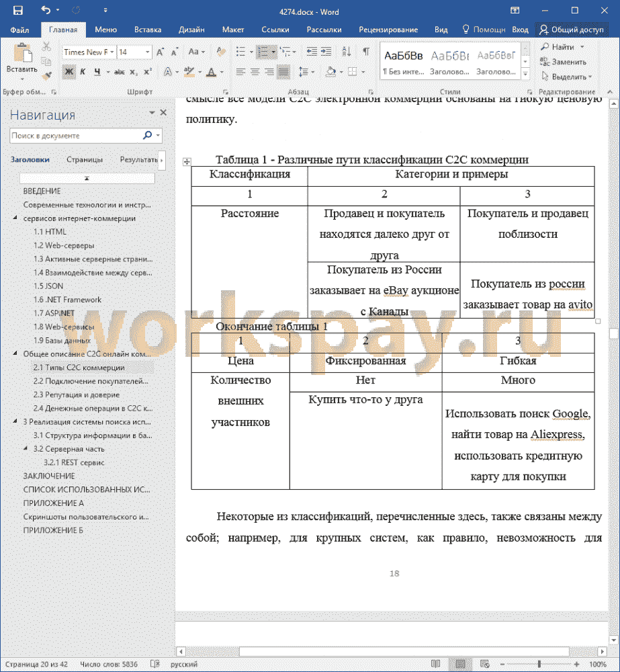The width and height of the screenshot is (620, 672).
Task: Open the font size dropdown
Action: click(x=147, y=52)
